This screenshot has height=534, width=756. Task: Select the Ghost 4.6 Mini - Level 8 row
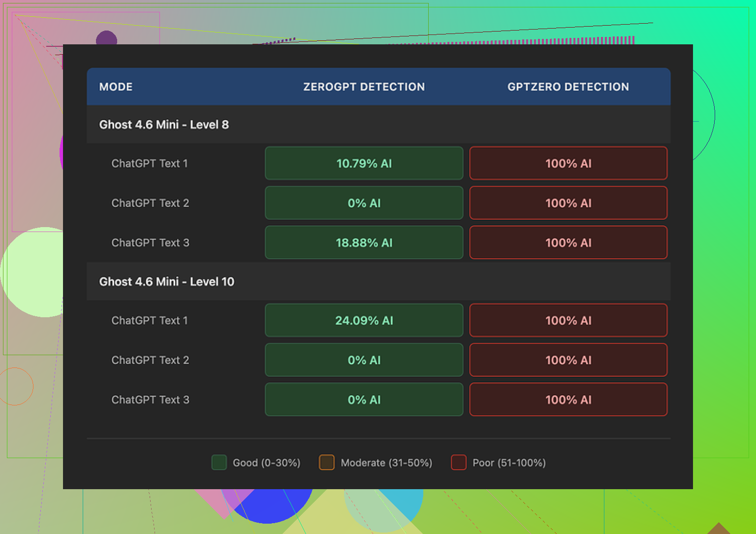click(x=164, y=125)
